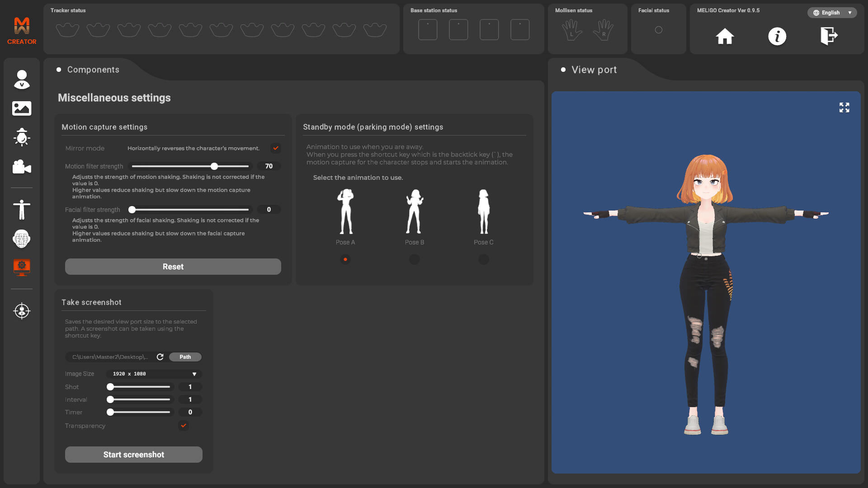This screenshot has height=488, width=868.
Task: Click the home icon
Action: pyautogui.click(x=725, y=36)
